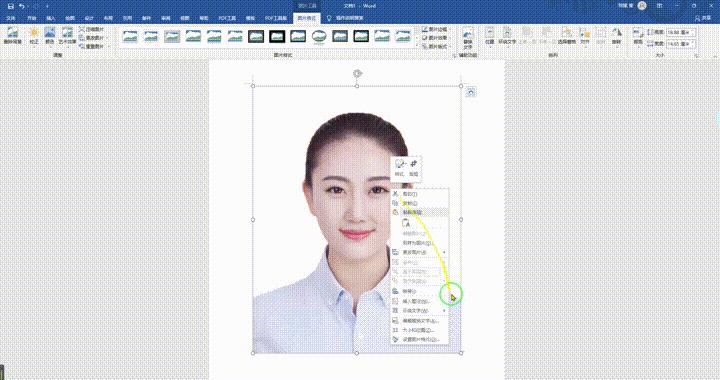Open Ribbon Display Options
The width and height of the screenshot is (720, 380).
tap(660, 6)
